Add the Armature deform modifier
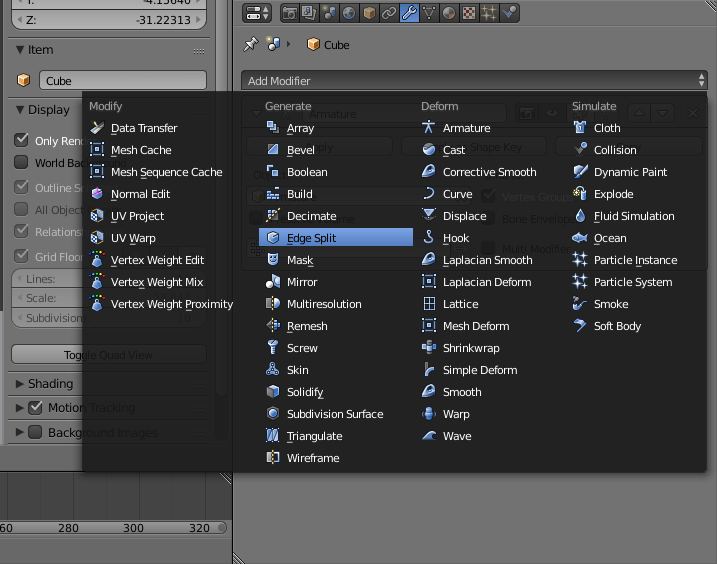Screen dimensions: 717x564 [466, 128]
